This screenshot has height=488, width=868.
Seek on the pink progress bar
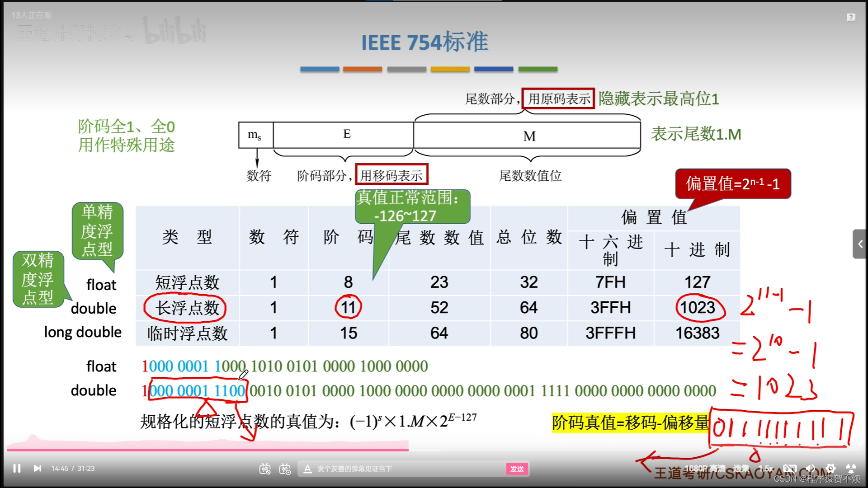pyautogui.click(x=208, y=450)
